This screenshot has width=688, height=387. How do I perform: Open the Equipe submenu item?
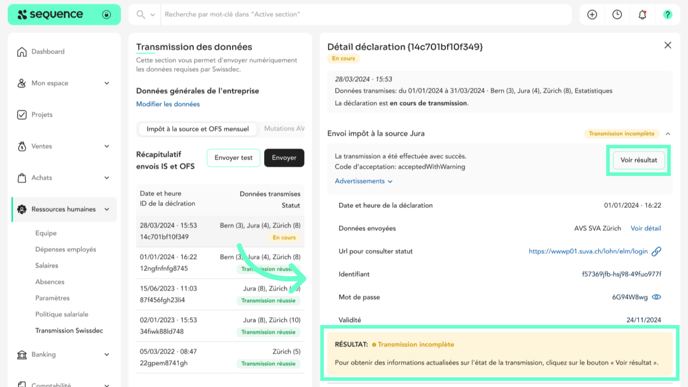click(46, 233)
